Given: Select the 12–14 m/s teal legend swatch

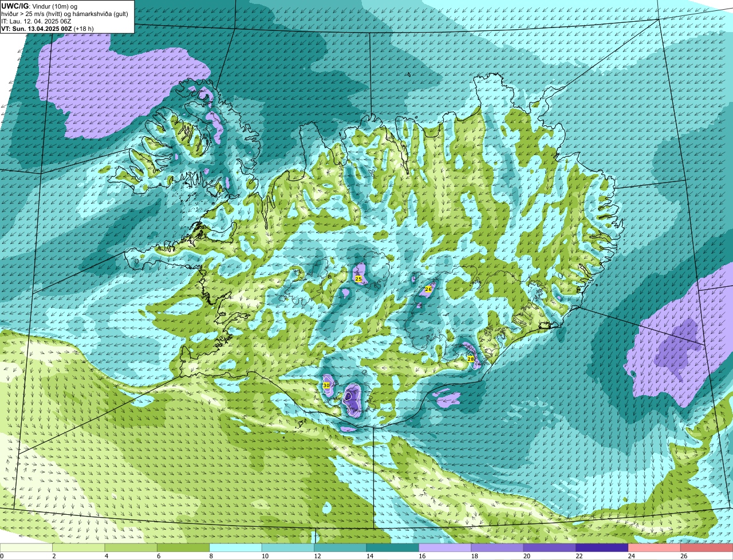Looking at the screenshot, I should pyautogui.click(x=340, y=547).
